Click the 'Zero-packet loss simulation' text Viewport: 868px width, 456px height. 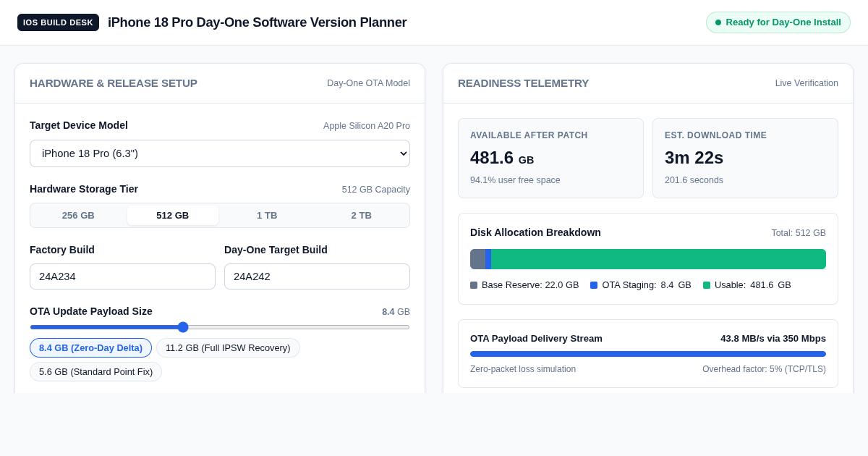click(x=523, y=369)
